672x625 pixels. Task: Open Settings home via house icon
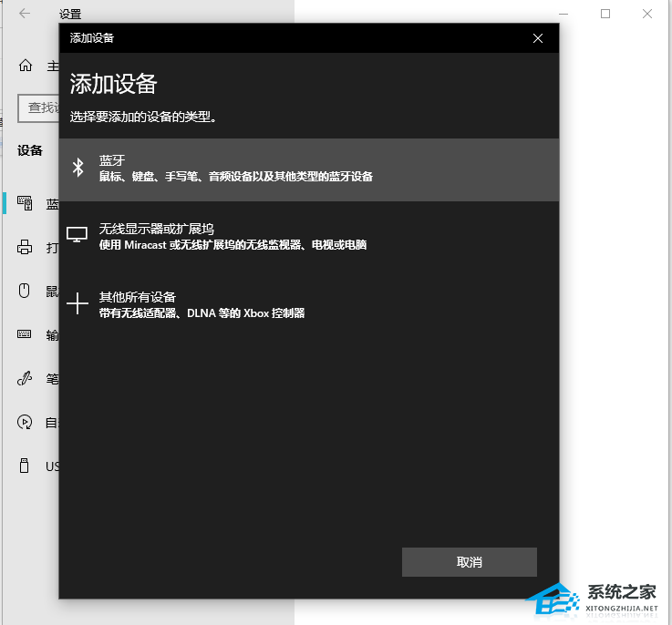(x=26, y=66)
